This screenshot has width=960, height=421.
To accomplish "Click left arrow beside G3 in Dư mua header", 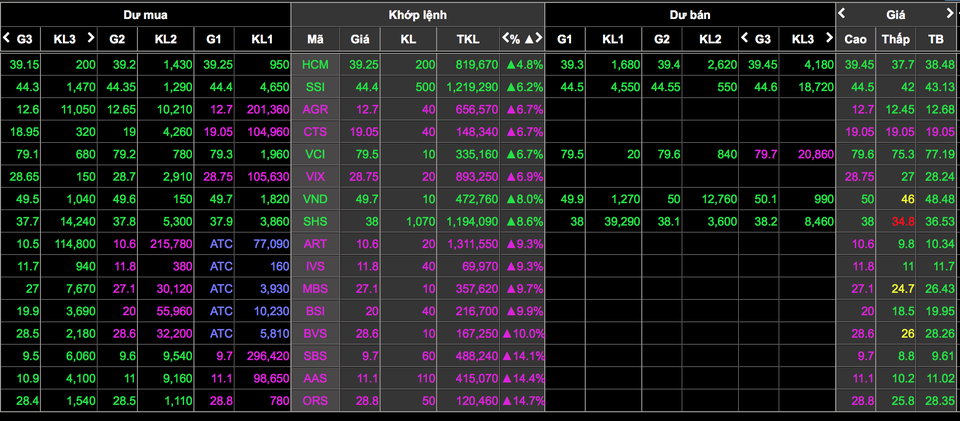I will (x=7, y=38).
